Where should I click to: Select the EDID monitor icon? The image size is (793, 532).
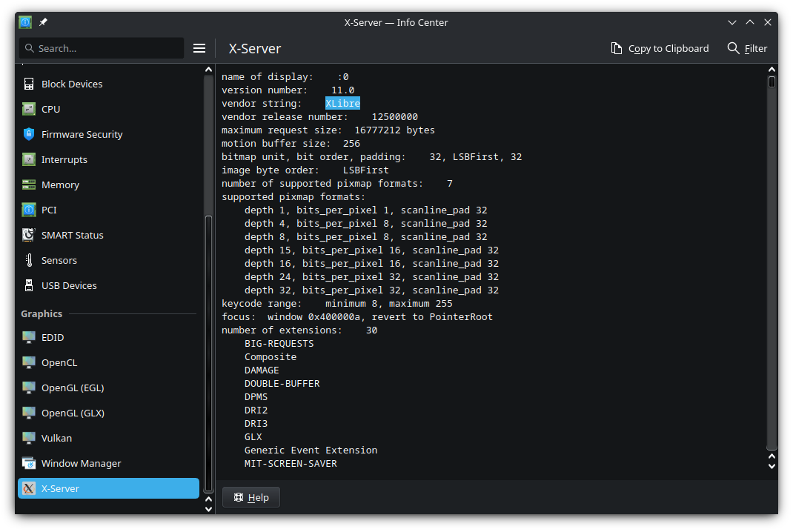pos(29,337)
